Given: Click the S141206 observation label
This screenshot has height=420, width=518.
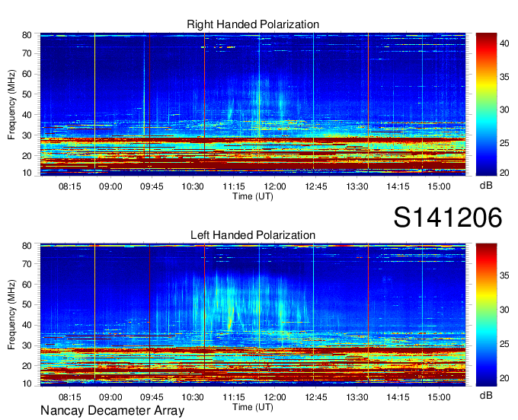Looking at the screenshot, I should click(x=448, y=218).
